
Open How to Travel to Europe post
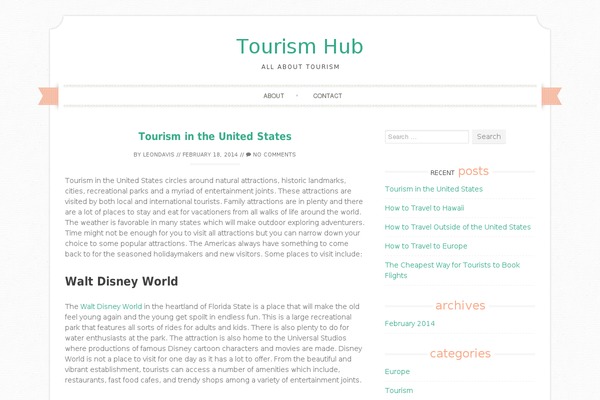pyautogui.click(x=426, y=246)
